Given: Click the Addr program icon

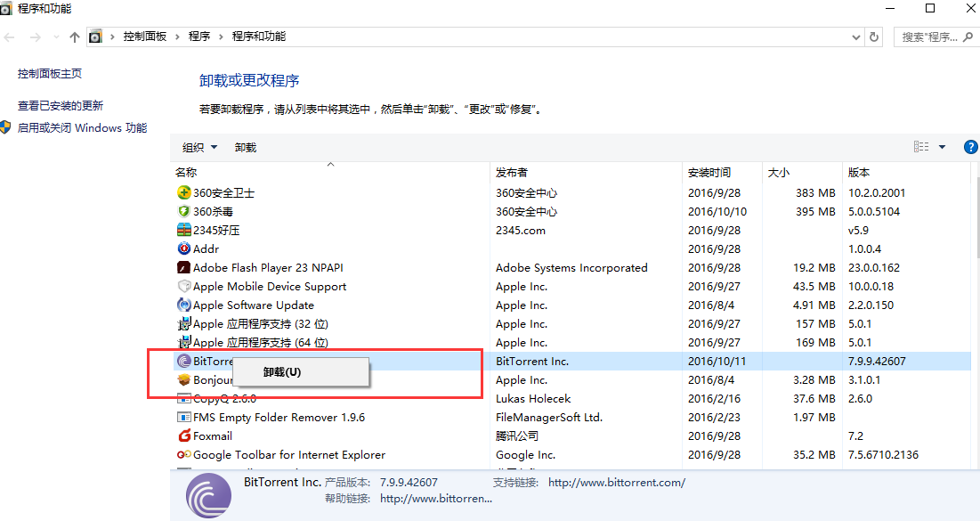Looking at the screenshot, I should point(183,249).
